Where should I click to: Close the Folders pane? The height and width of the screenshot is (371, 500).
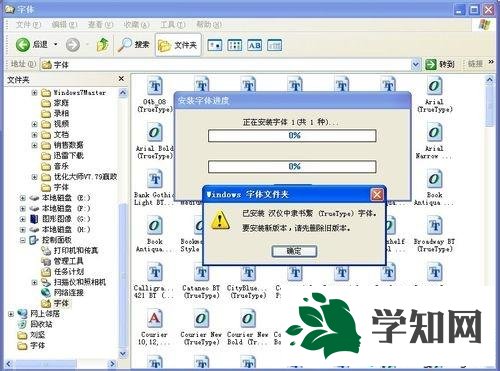pyautogui.click(x=121, y=79)
